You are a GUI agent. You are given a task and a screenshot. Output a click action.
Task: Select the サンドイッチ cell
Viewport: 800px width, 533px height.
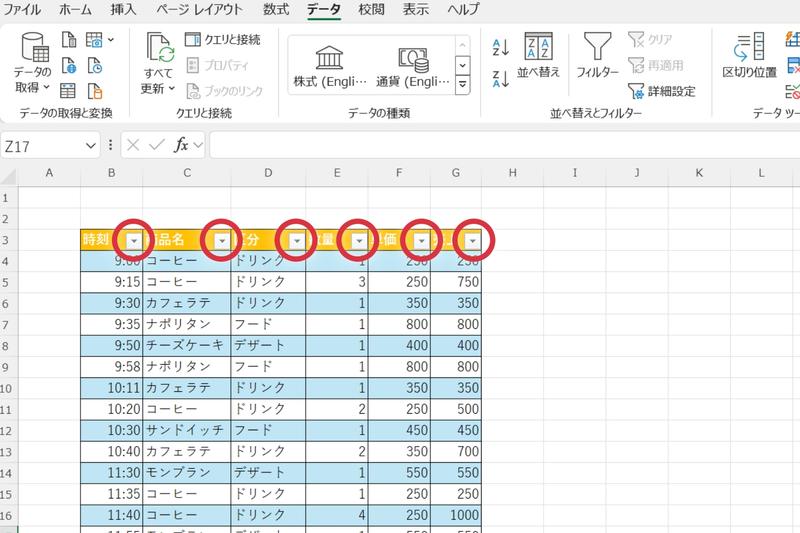point(187,430)
